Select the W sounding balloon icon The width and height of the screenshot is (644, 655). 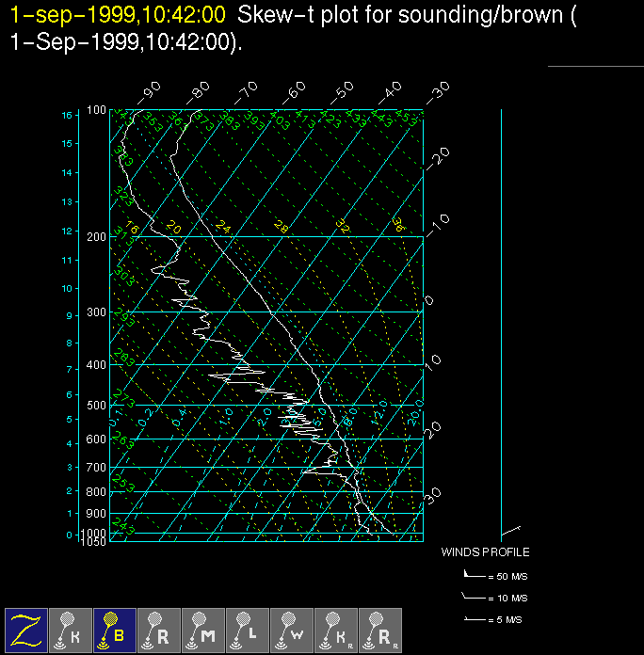click(x=292, y=629)
